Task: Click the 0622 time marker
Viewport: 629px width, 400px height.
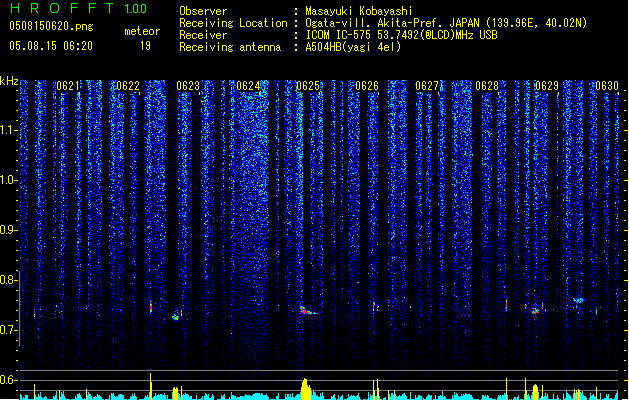Action: tap(128, 86)
